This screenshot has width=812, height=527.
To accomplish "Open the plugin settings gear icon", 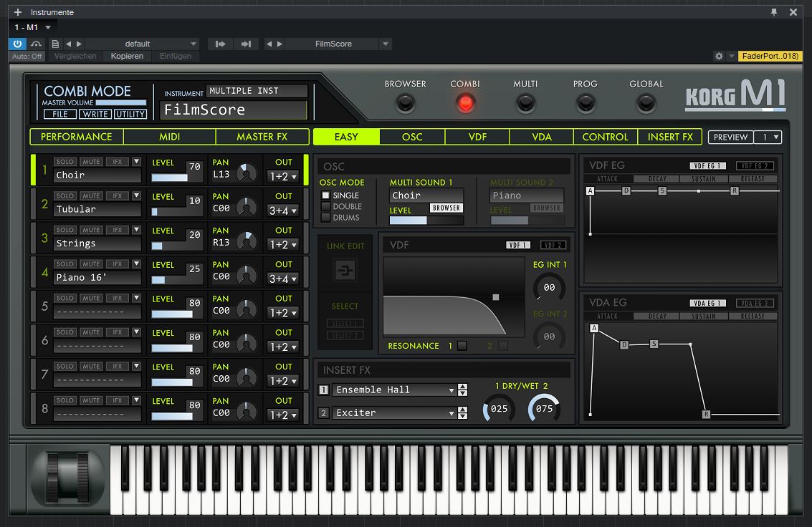I will (719, 56).
